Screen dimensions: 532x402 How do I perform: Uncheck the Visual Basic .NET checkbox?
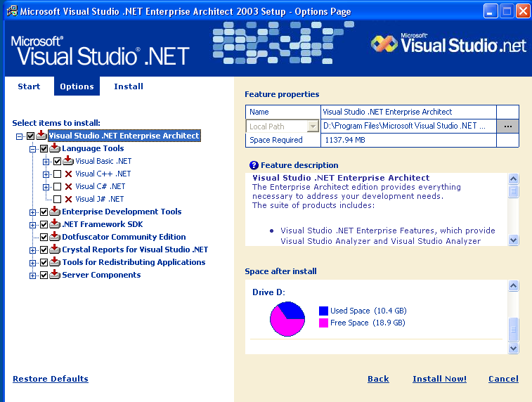58,162
